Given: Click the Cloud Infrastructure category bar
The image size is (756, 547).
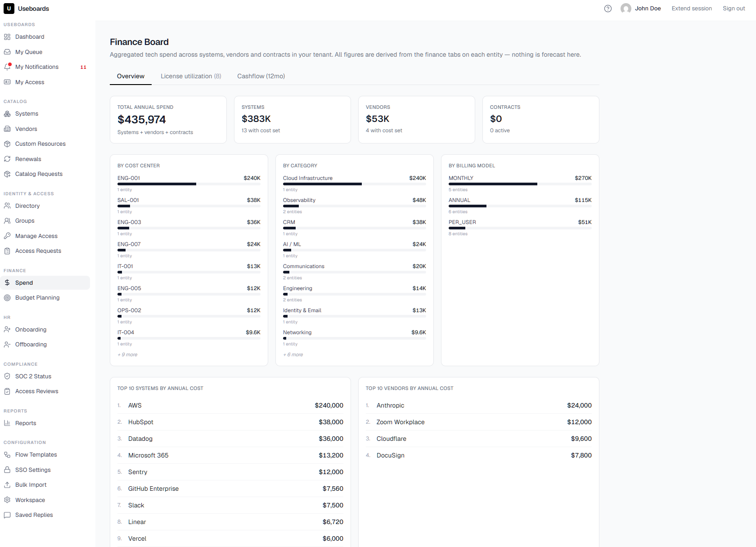Looking at the screenshot, I should coord(355,184).
